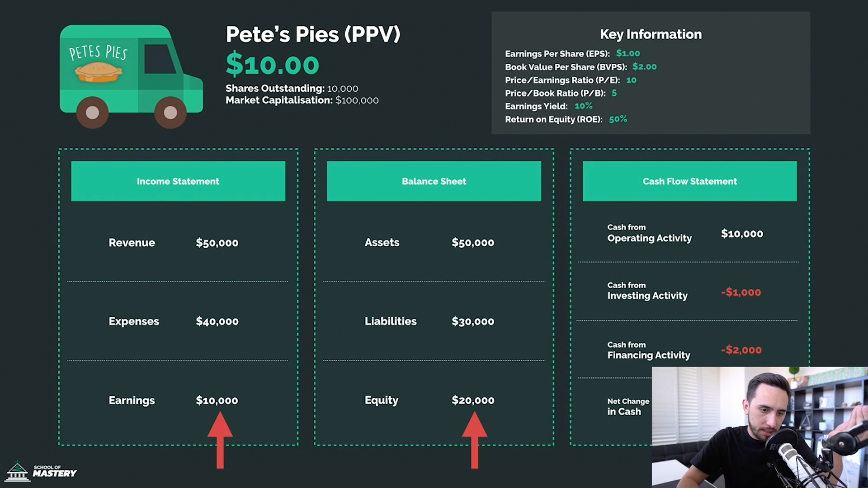
Task: Click the Earnings Per Share $1.00 line
Action: point(572,53)
